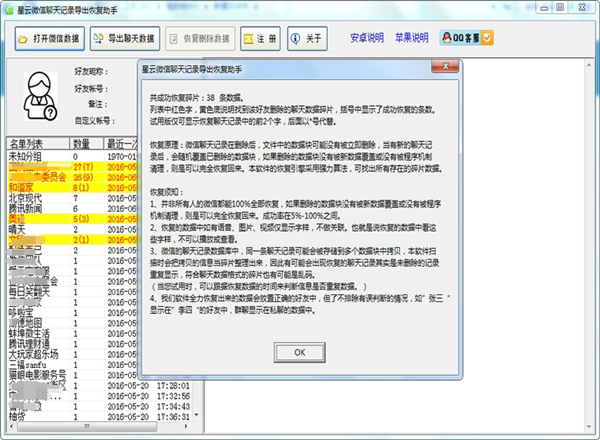Sort by 数量 column header
The image size is (600, 440).
point(81,144)
